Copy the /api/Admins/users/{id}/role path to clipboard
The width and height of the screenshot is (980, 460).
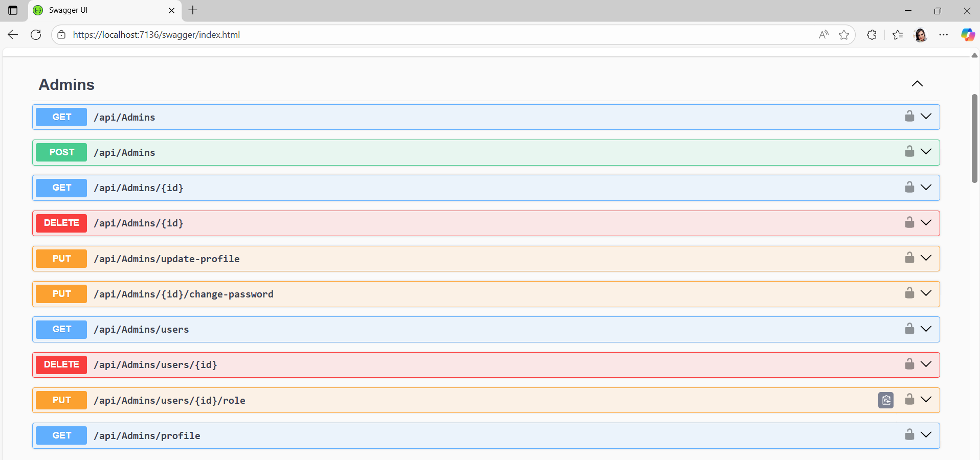(885, 400)
